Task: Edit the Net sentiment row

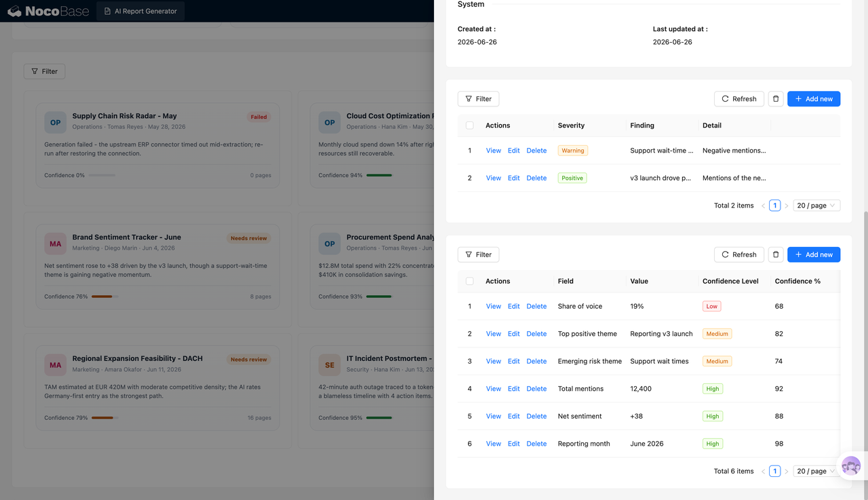Action: pos(513,416)
